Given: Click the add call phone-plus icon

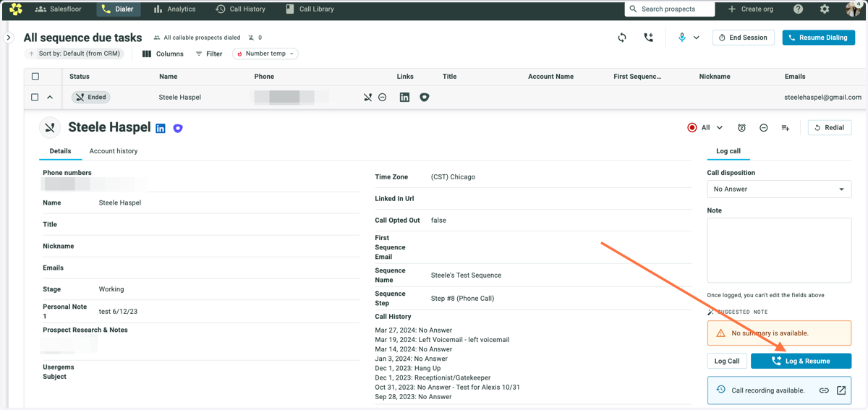Looking at the screenshot, I should click(x=648, y=38).
